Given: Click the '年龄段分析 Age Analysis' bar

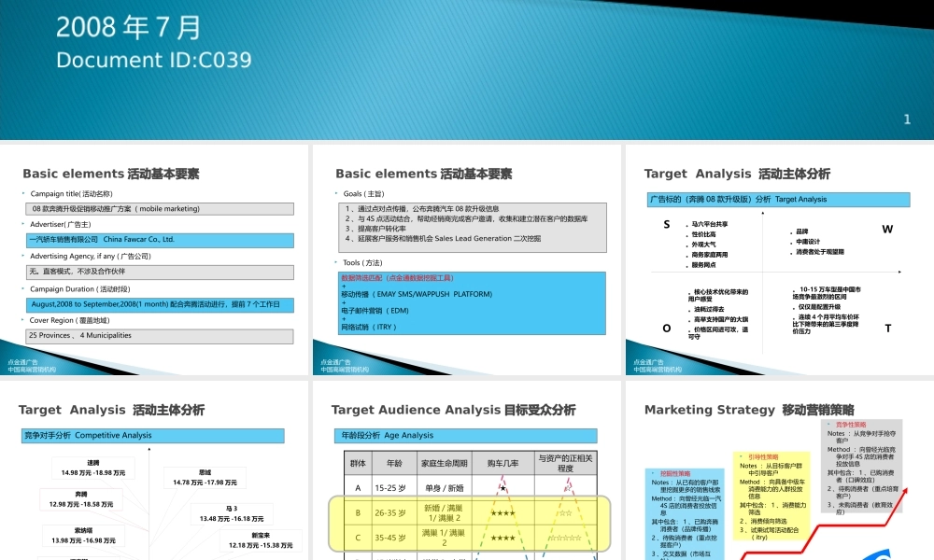Looking at the screenshot, I should pos(465,436).
